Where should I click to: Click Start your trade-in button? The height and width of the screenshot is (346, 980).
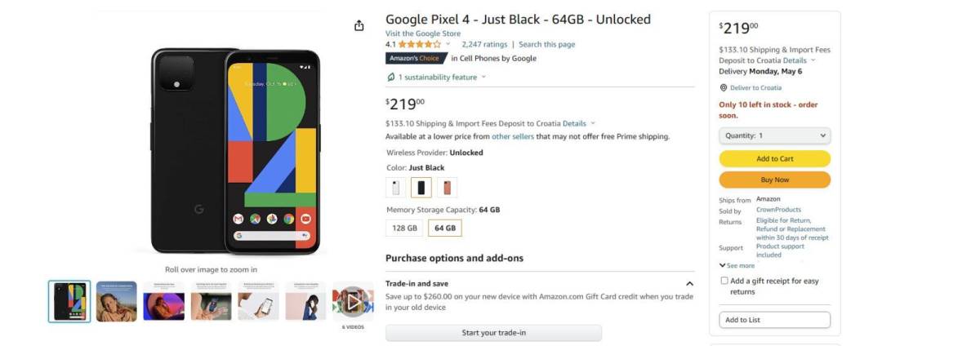click(493, 333)
